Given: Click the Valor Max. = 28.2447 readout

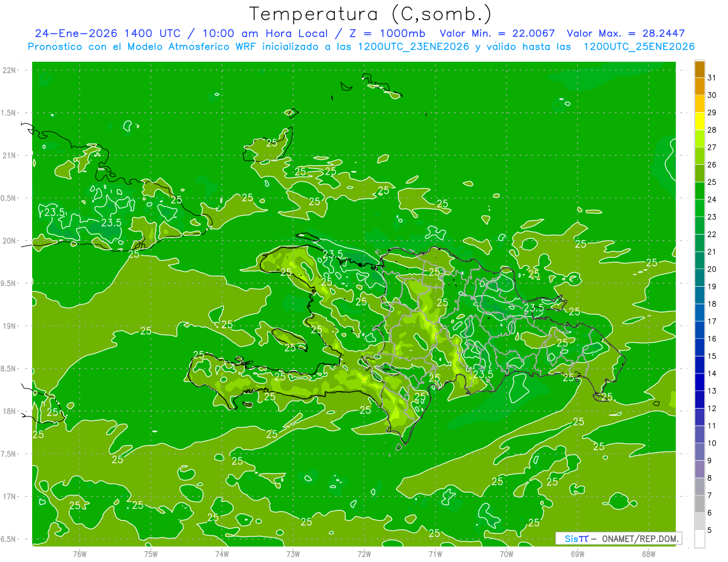Looking at the screenshot, I should 626,33.
